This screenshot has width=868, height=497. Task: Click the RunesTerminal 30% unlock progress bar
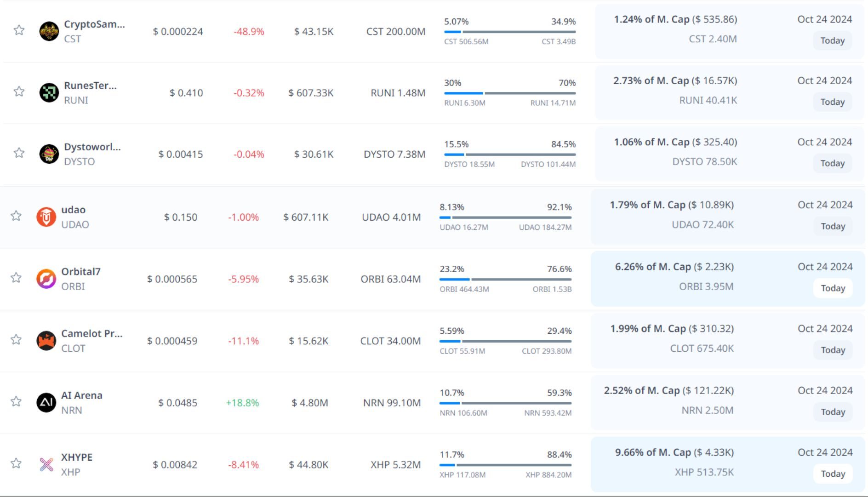click(509, 93)
